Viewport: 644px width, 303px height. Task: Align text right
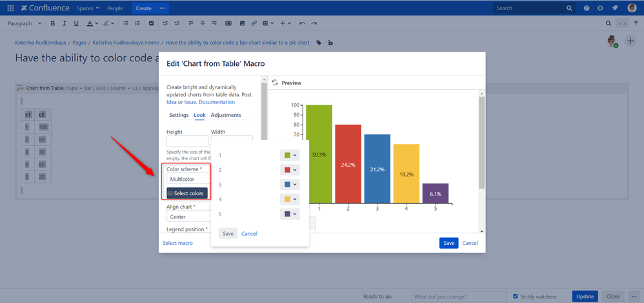coord(214,23)
